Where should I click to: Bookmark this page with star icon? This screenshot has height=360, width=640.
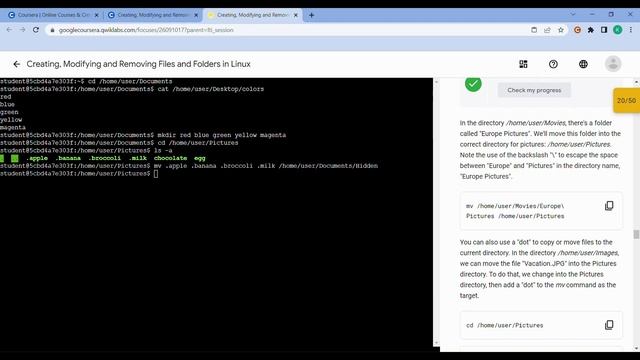pyautogui.click(x=561, y=30)
